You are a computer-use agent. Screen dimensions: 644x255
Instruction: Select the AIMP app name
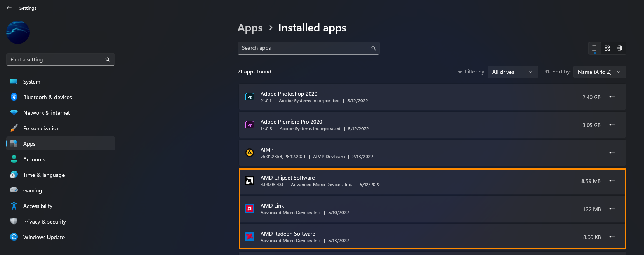coord(267,150)
